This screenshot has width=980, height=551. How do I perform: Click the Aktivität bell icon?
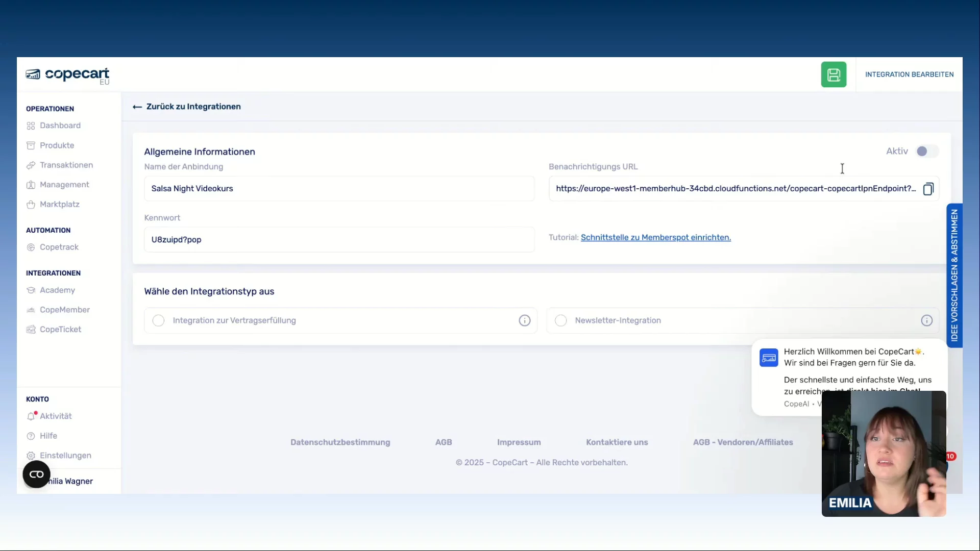coord(31,416)
